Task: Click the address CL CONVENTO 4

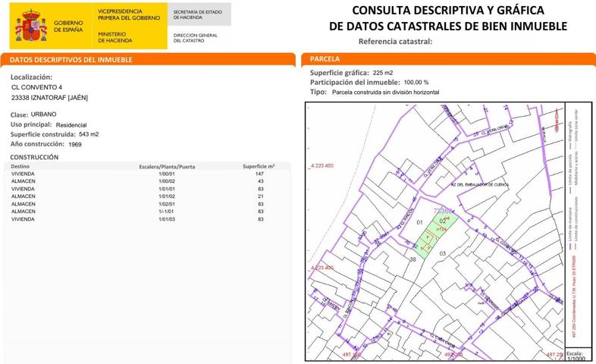Action: [x=37, y=87]
